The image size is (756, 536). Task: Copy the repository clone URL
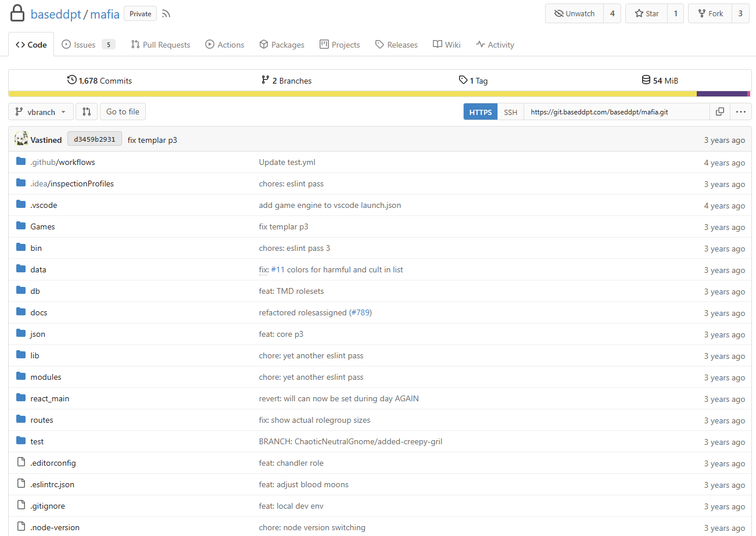(x=719, y=112)
